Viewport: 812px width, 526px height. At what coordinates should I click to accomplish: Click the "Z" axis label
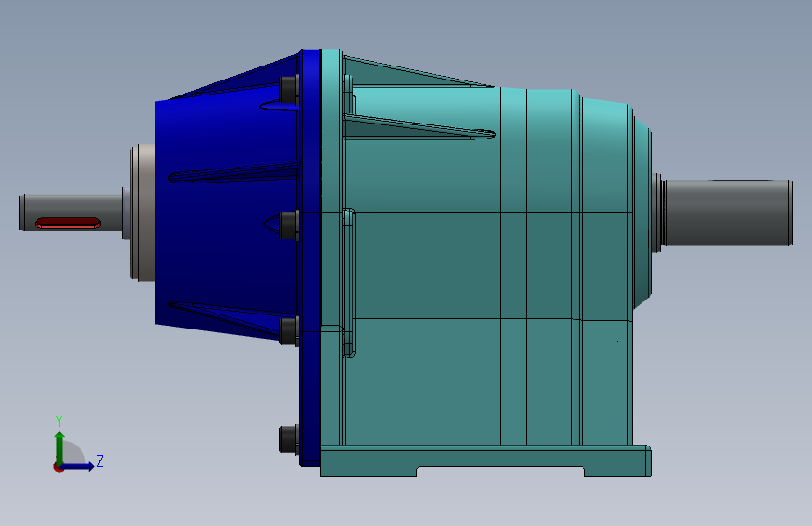[100, 460]
